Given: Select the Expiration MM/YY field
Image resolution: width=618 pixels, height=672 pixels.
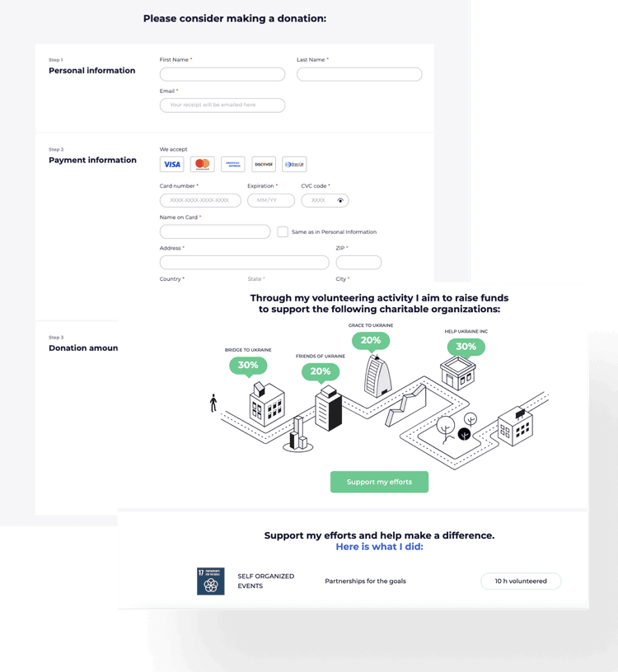Looking at the screenshot, I should pos(270,201).
